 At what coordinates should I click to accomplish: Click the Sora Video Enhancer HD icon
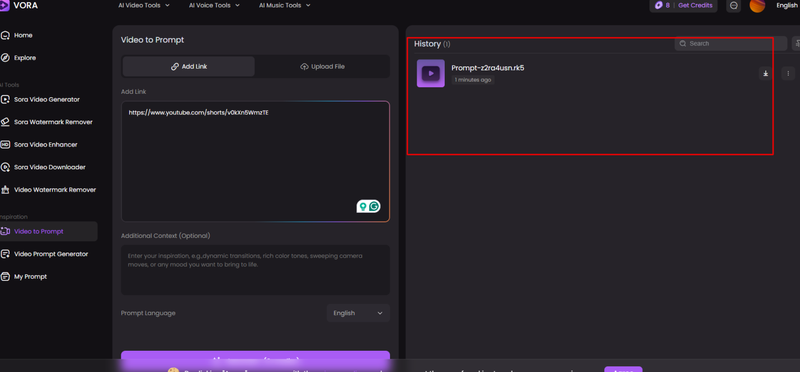5,144
